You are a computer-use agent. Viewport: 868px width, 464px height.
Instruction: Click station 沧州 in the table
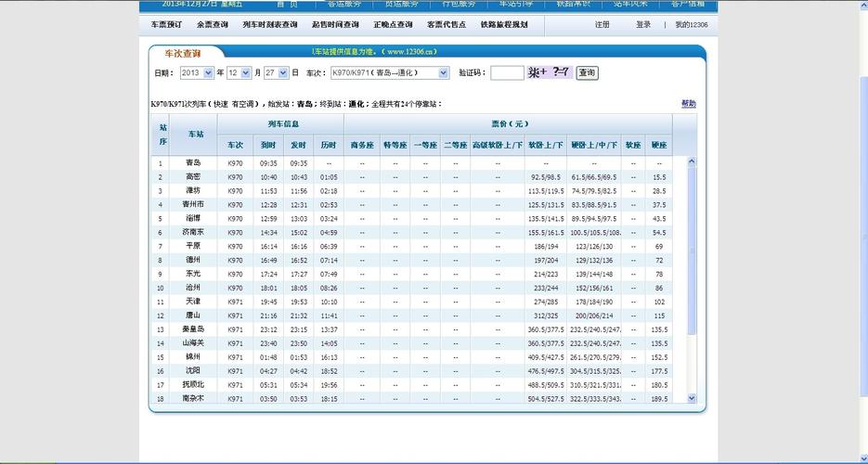tap(193, 288)
